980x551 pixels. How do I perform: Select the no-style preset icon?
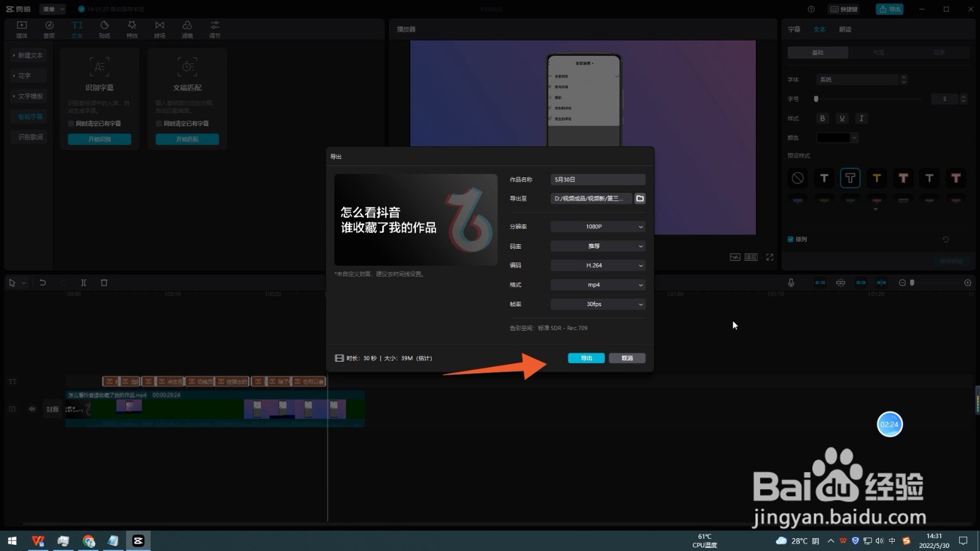tap(797, 178)
